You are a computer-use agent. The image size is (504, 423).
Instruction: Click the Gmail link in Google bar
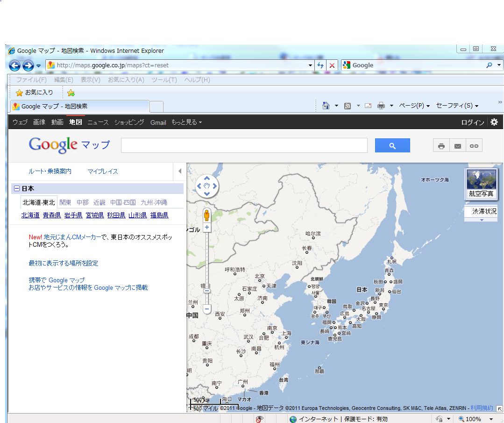point(158,122)
